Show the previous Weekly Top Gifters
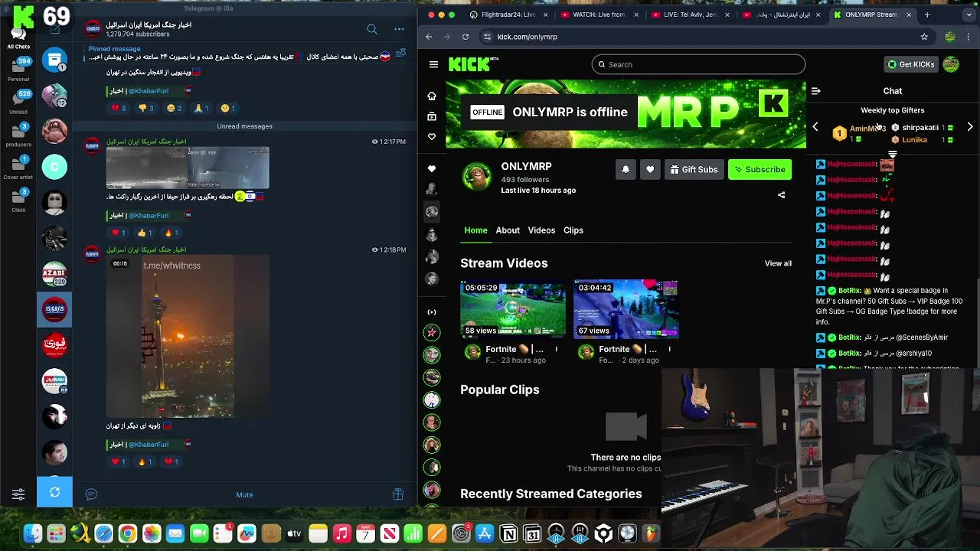This screenshot has width=980, height=551. pos(815,127)
